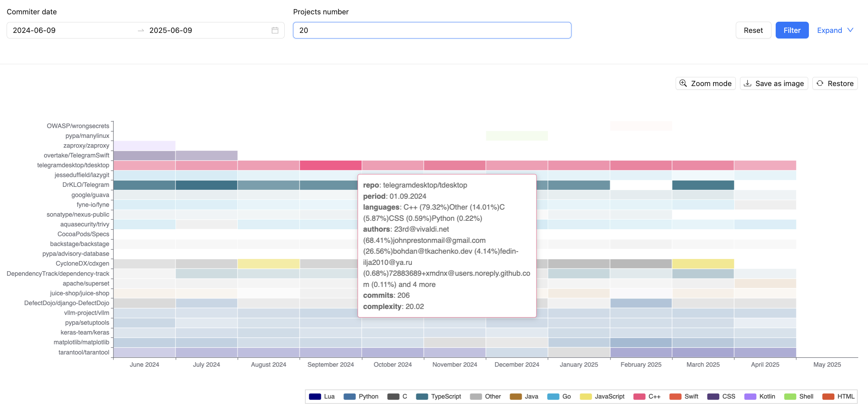The width and height of the screenshot is (868, 415).
Task: Click Save as image button
Action: pyautogui.click(x=774, y=83)
